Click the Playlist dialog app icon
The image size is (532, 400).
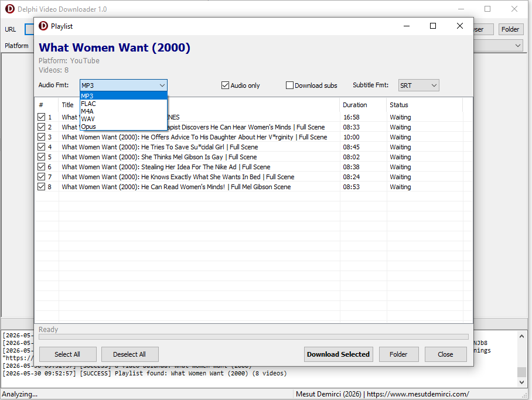point(43,26)
